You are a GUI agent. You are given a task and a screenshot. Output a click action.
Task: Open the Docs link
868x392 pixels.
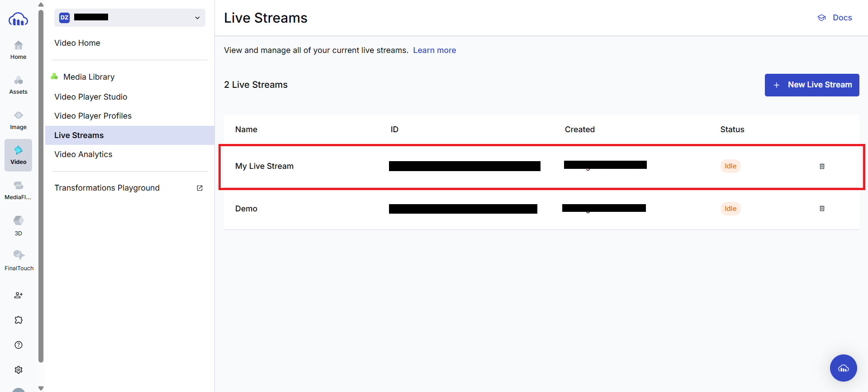pos(835,18)
